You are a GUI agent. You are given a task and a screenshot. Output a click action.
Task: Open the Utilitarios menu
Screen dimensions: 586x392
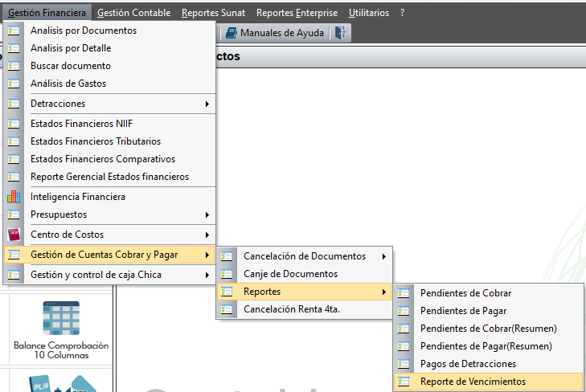369,13
